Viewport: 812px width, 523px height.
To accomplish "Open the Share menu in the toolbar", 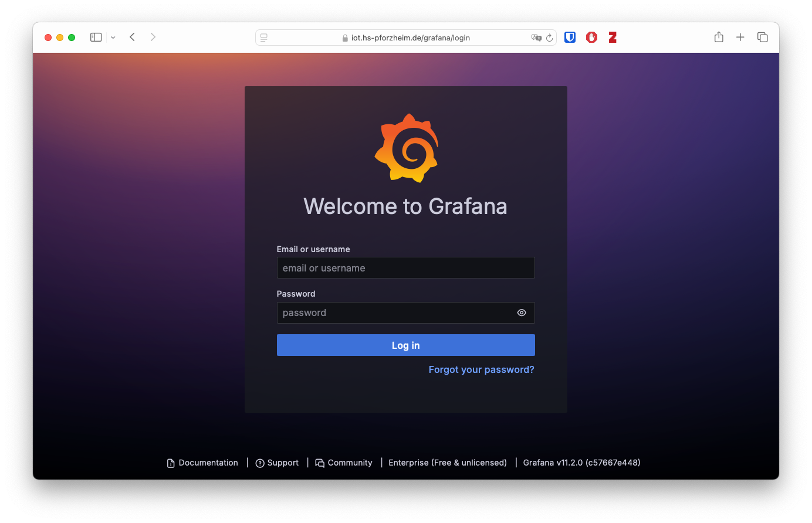I will point(718,36).
